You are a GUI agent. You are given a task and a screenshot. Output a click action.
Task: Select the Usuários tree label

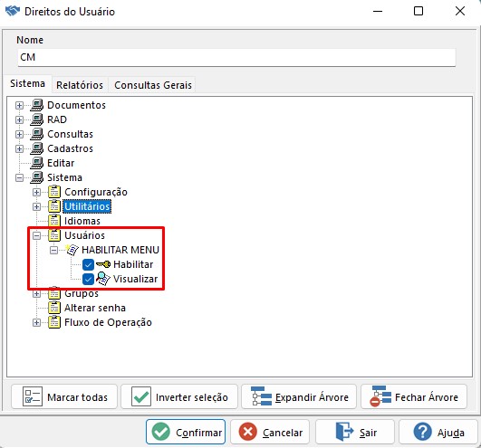click(84, 235)
